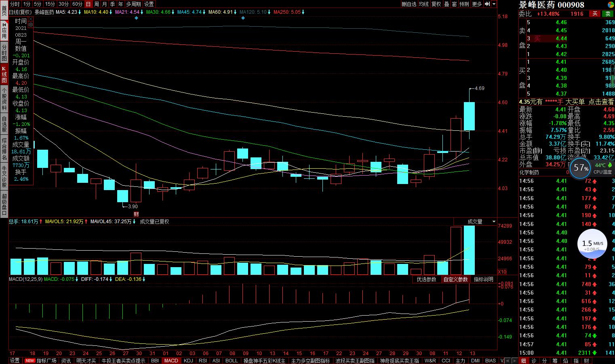The image size is (615, 364).
Task: Open the 个股资料 side tab
Action: (x=4, y=99)
